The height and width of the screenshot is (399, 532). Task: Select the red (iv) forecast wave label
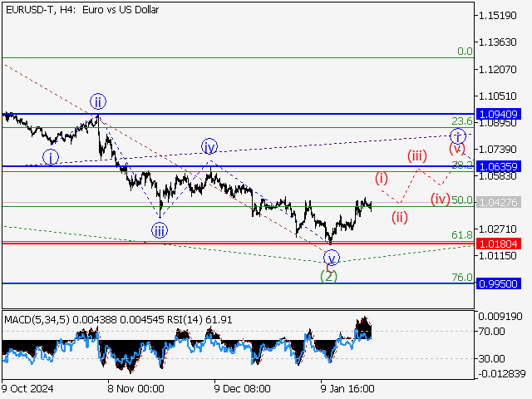(441, 199)
